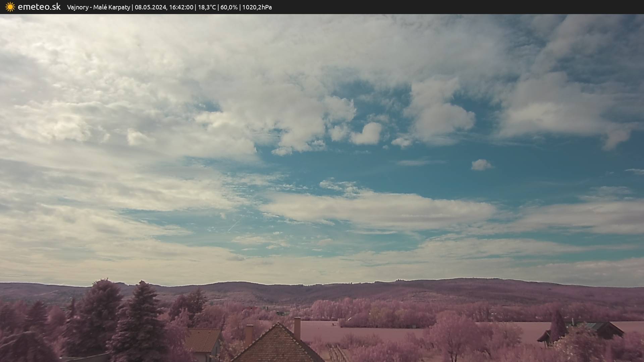Click the small orange-roofed house on the left

(x=202, y=340)
